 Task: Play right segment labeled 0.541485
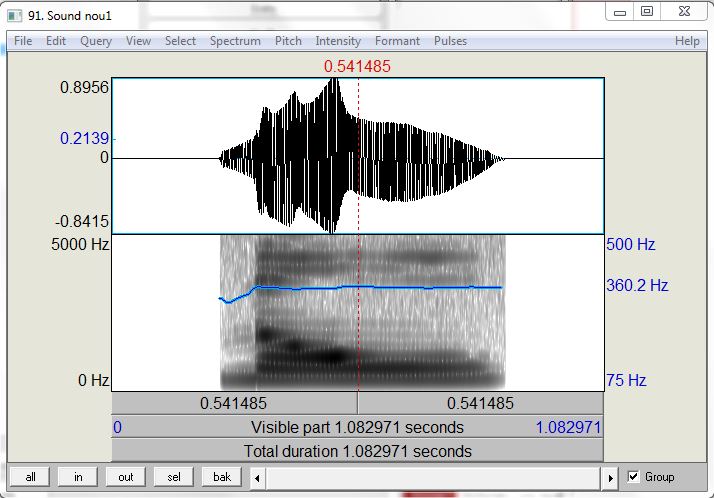pos(480,403)
